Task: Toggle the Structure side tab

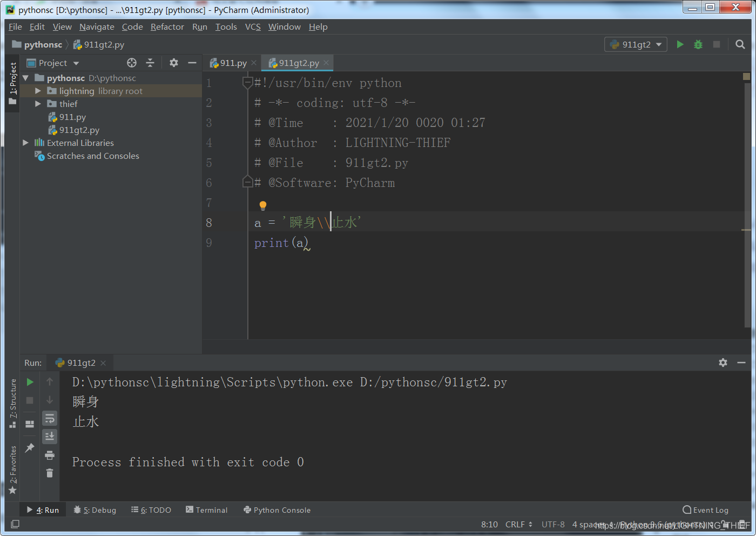Action: tap(13, 403)
